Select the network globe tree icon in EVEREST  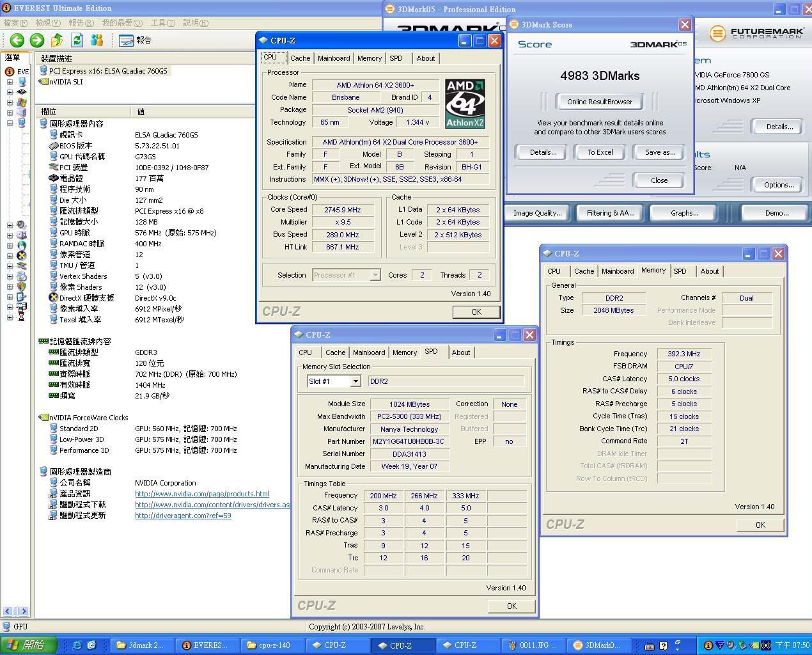(x=22, y=245)
